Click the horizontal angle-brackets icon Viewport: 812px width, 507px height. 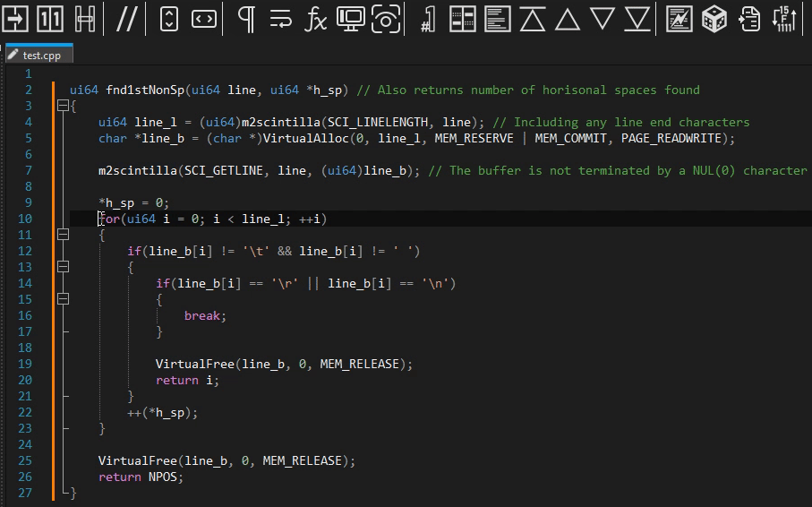coord(204,19)
